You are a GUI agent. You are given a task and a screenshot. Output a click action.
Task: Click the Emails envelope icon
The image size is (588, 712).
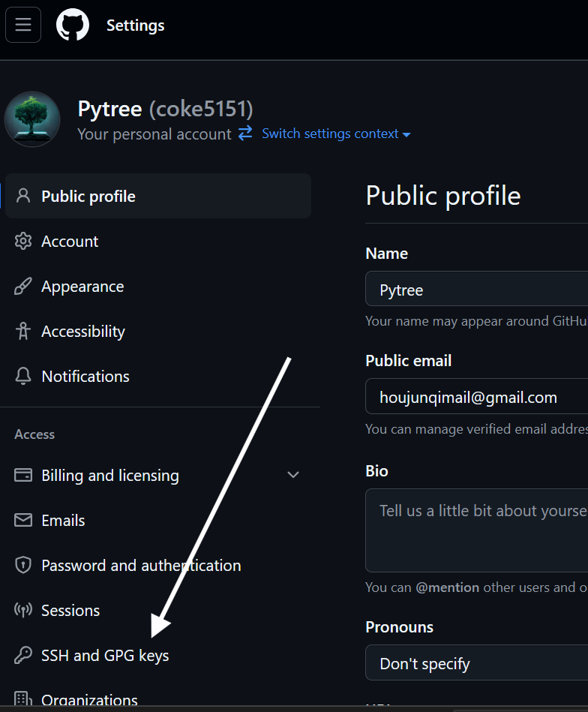(23, 520)
